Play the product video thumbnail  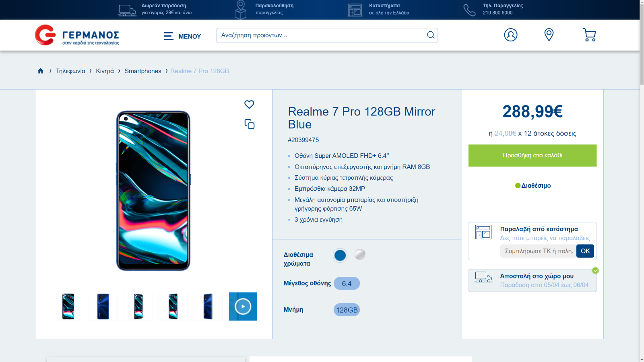coord(243,306)
